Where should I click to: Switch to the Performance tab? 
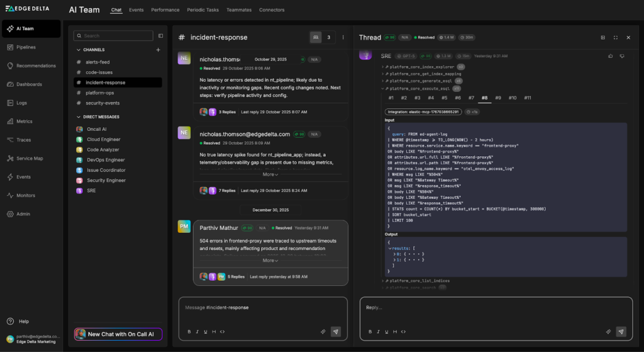coord(165,10)
